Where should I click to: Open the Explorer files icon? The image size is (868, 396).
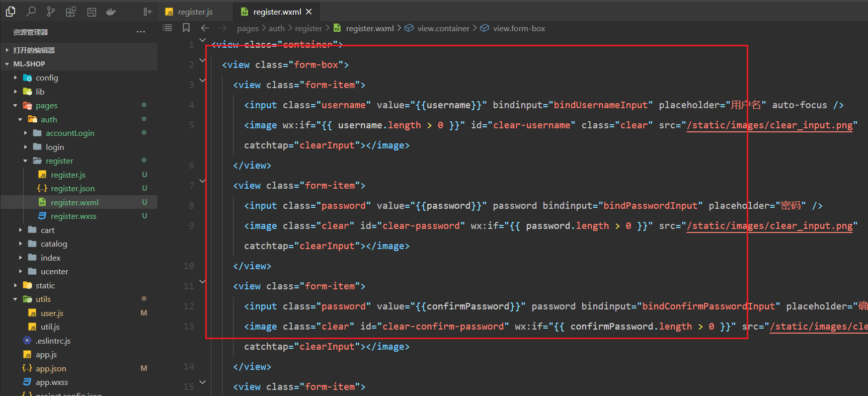point(11,11)
